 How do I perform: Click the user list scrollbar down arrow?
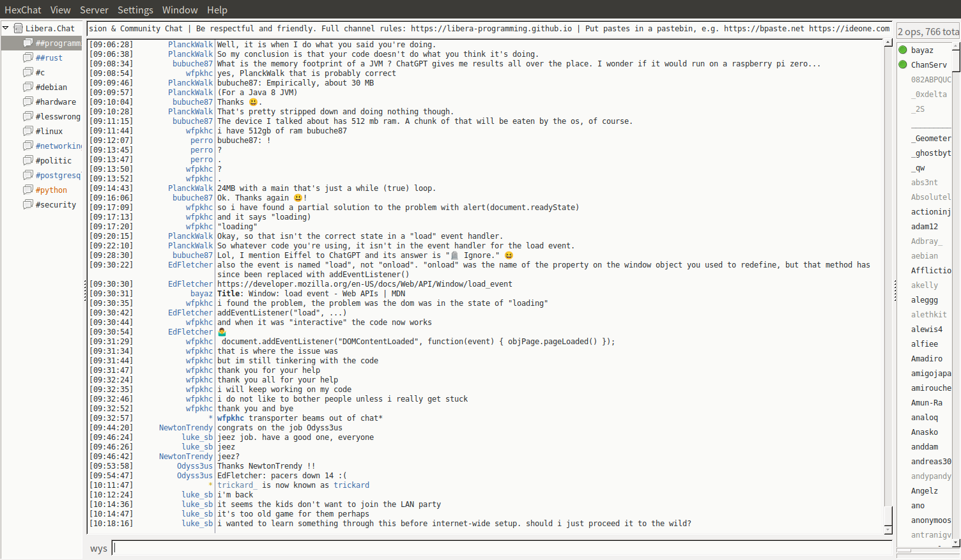pos(956,543)
